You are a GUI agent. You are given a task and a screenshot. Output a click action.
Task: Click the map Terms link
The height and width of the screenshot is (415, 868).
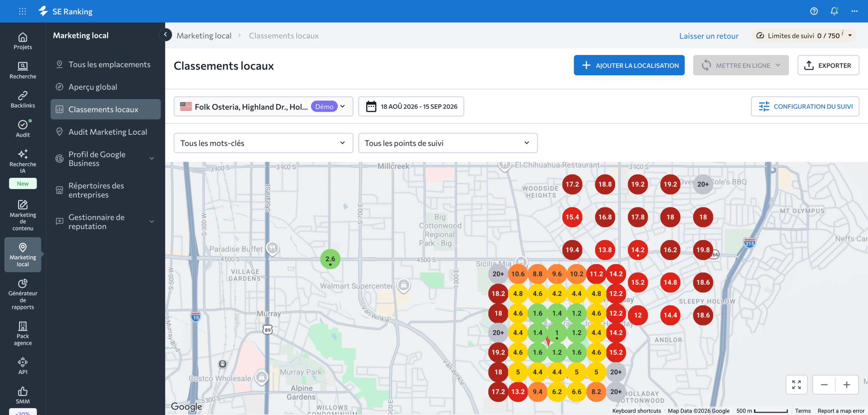(803, 411)
